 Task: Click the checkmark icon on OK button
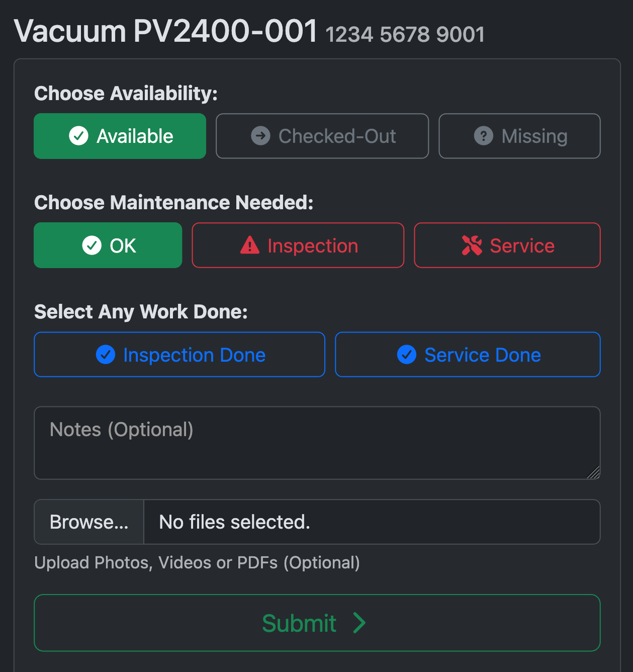pyautogui.click(x=92, y=245)
